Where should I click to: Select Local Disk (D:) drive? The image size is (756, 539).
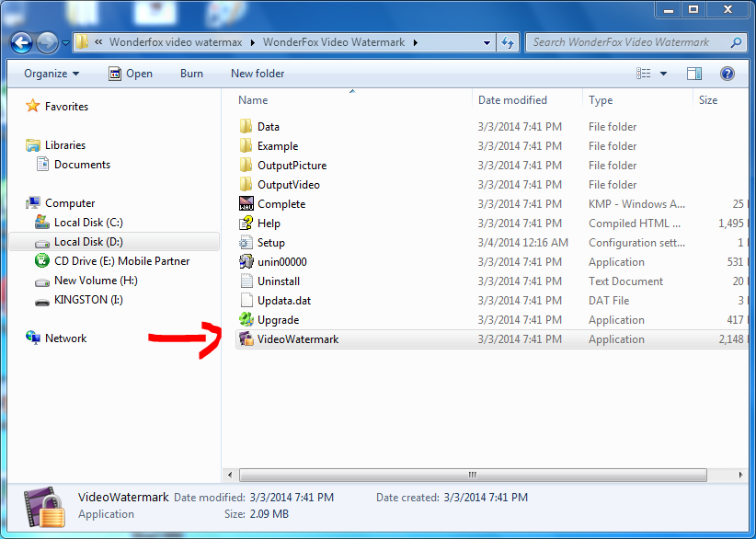[x=88, y=242]
